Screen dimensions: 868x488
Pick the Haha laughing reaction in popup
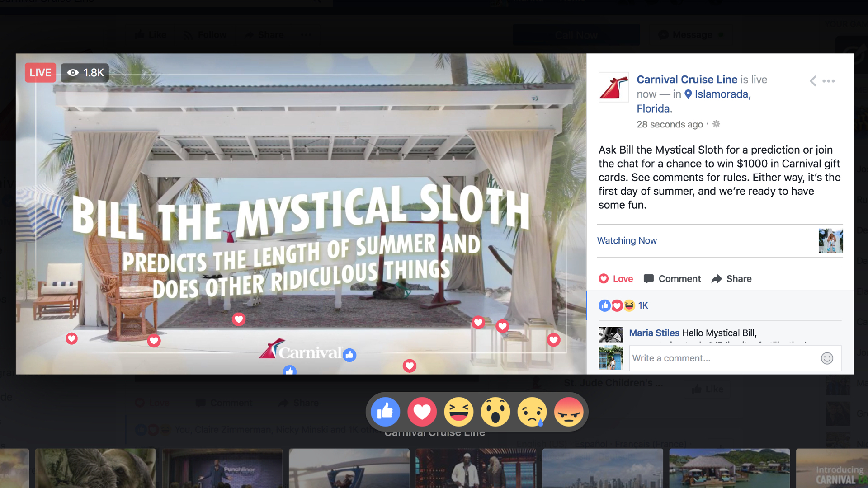[459, 412]
